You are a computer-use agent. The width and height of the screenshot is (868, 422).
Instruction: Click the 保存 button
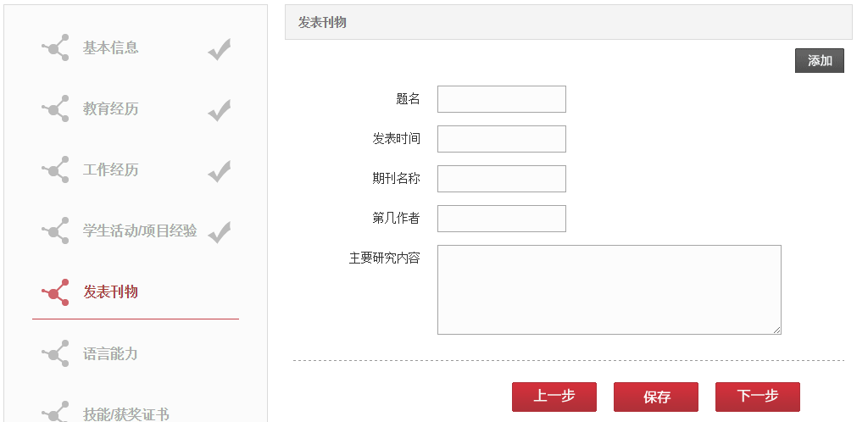(656, 397)
